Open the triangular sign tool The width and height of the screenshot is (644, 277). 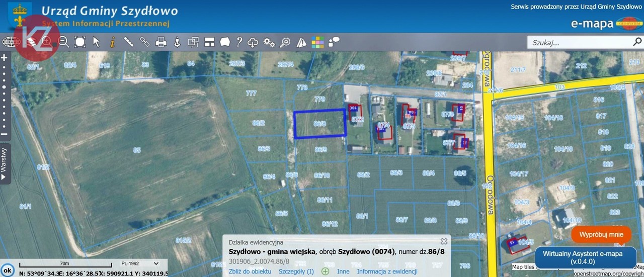pos(301,42)
